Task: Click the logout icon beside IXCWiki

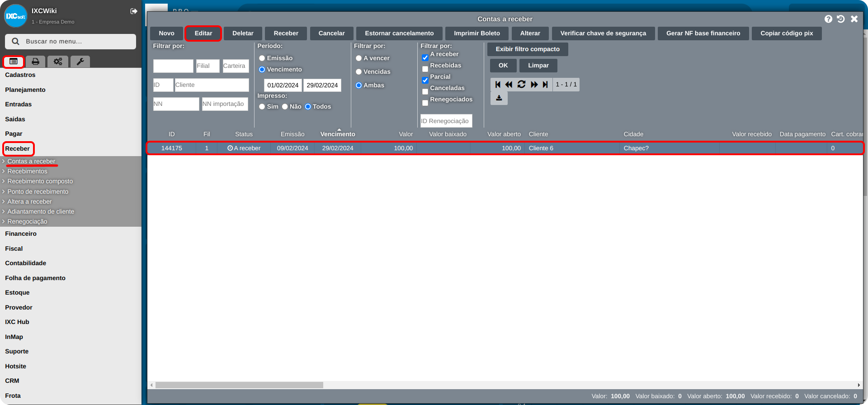Action: [134, 11]
